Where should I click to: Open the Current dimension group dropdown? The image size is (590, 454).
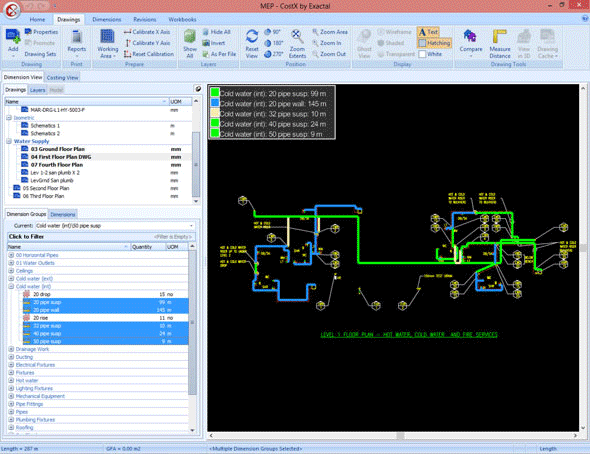[192, 226]
